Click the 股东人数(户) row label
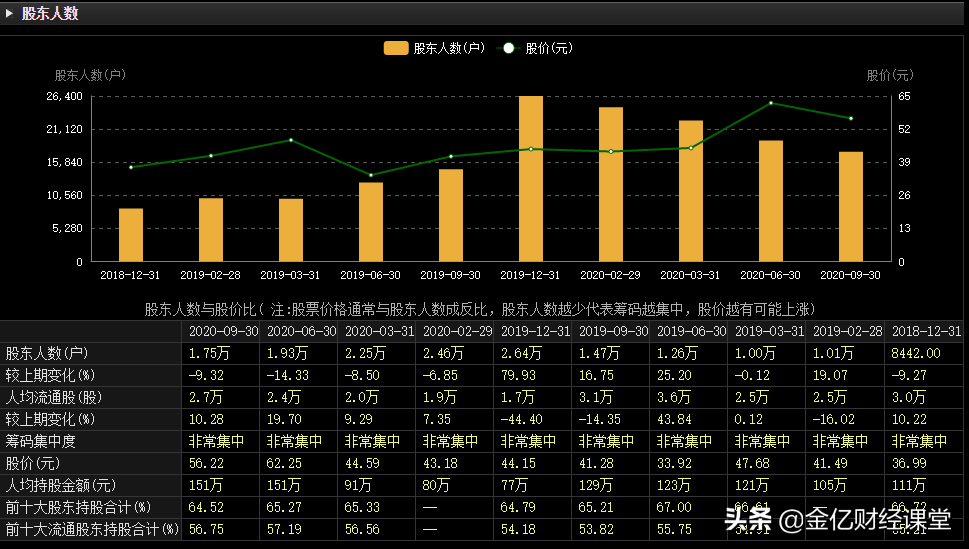Viewport: 969px width, 549px height. 47,354
